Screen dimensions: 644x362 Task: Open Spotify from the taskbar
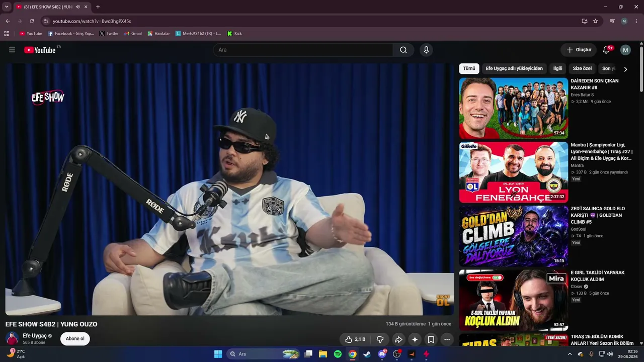338,354
